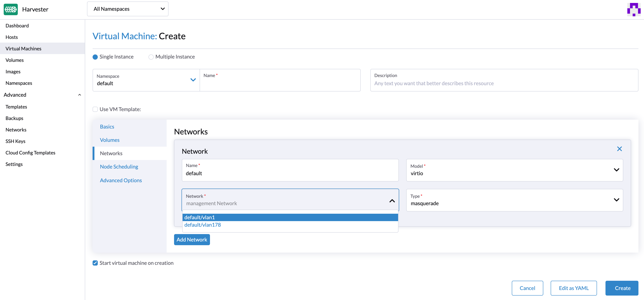The width and height of the screenshot is (644, 300).
Task: Click the Add Network button
Action: coord(192,240)
